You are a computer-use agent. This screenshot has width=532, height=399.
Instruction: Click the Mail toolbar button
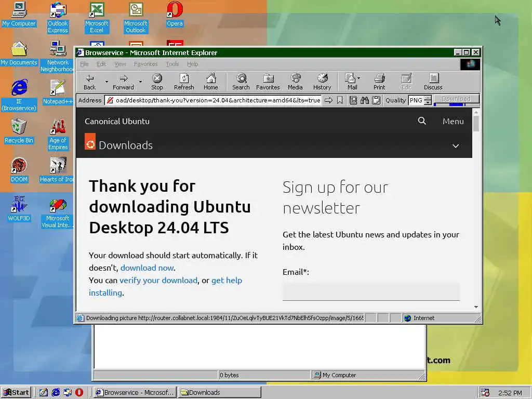[351, 82]
